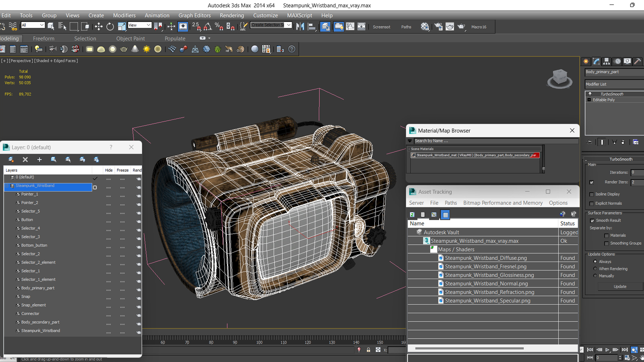Click the cone primitive icon in the ribbon
The image size is (644, 362).
pos(135,49)
